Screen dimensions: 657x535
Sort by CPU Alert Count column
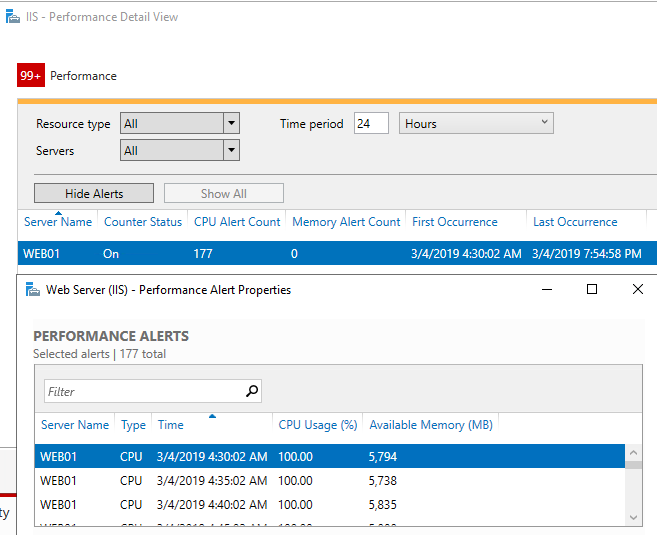[x=237, y=222]
